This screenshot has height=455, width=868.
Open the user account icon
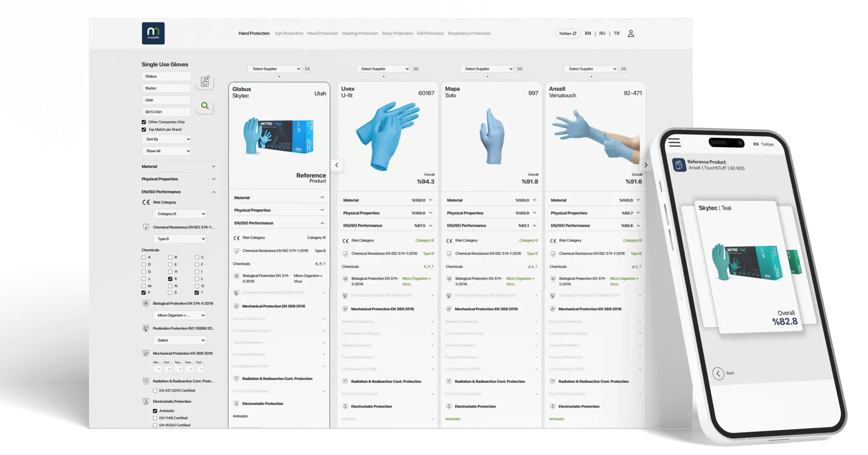click(x=631, y=33)
